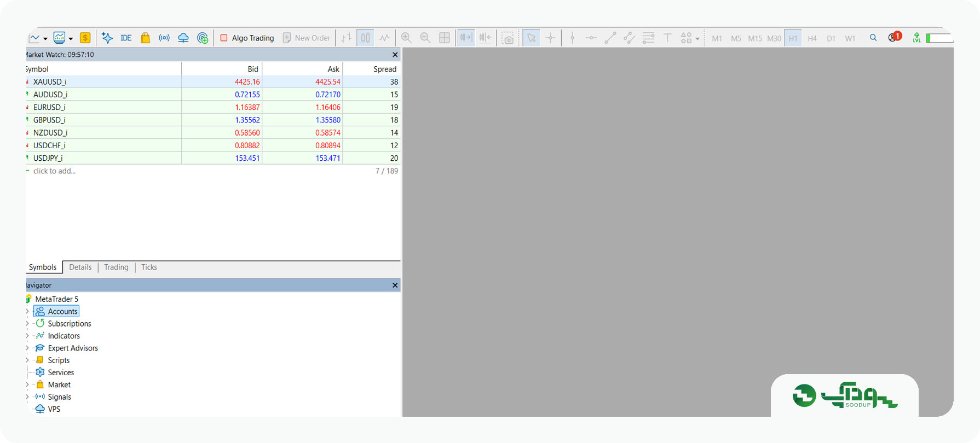This screenshot has width=980, height=443.
Task: Expand the Expert Advisors tree node
Action: 27,348
